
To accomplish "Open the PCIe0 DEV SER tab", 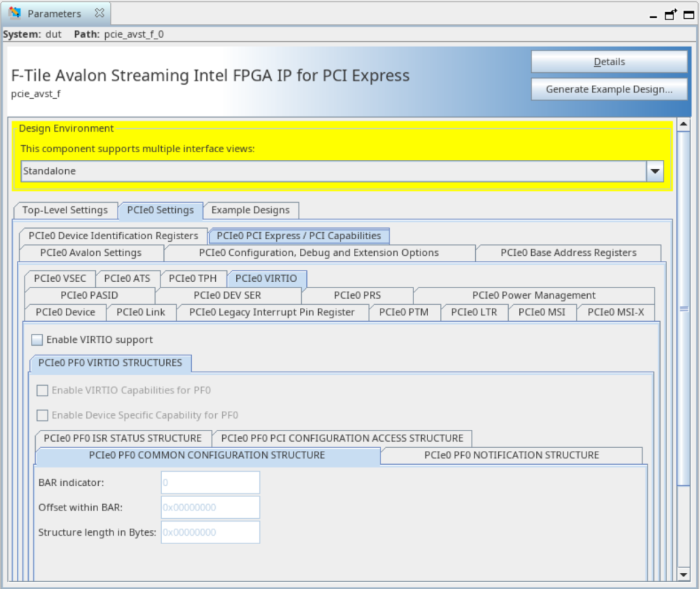I will click(x=227, y=295).
